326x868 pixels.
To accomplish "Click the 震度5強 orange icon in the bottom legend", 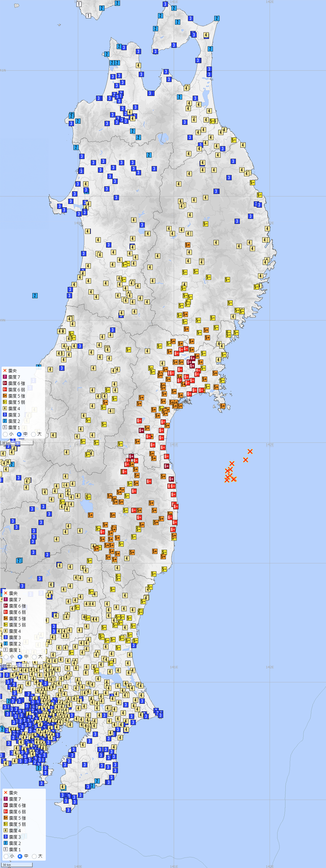I will [5, 818].
